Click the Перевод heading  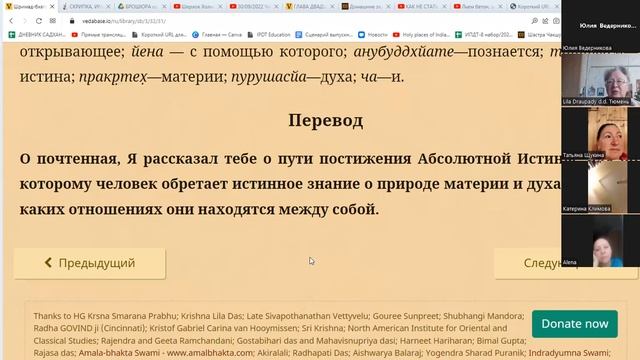coord(326,120)
